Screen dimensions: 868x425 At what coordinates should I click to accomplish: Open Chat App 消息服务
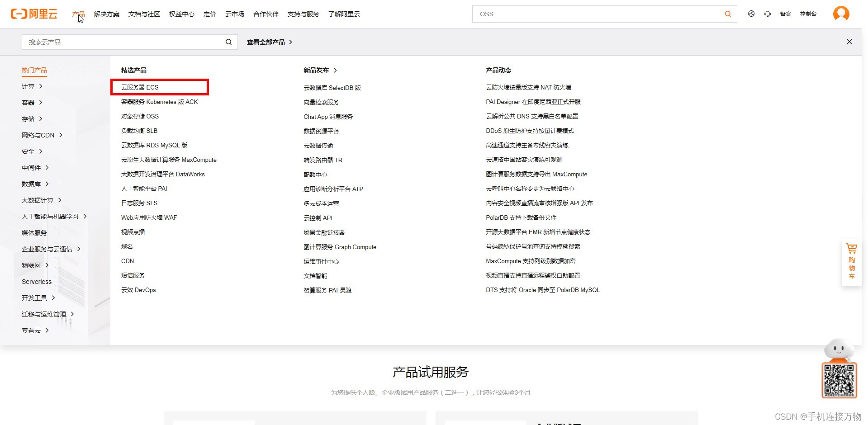(x=328, y=117)
